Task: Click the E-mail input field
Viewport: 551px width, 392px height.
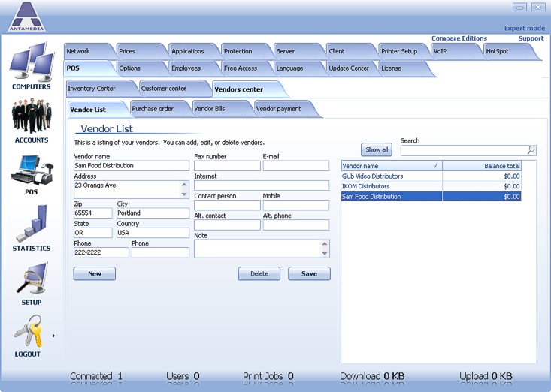Action: (296, 166)
